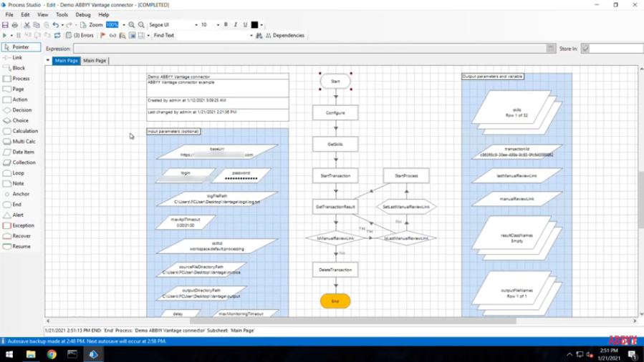This screenshot has width=644, height=362.
Task: Toggle bold formatting
Action: (226, 25)
